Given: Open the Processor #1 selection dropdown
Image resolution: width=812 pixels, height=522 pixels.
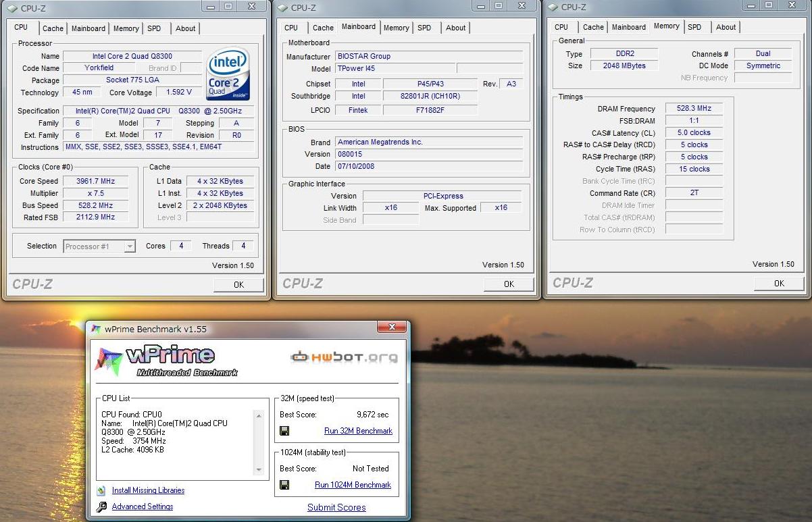Looking at the screenshot, I should [x=99, y=246].
